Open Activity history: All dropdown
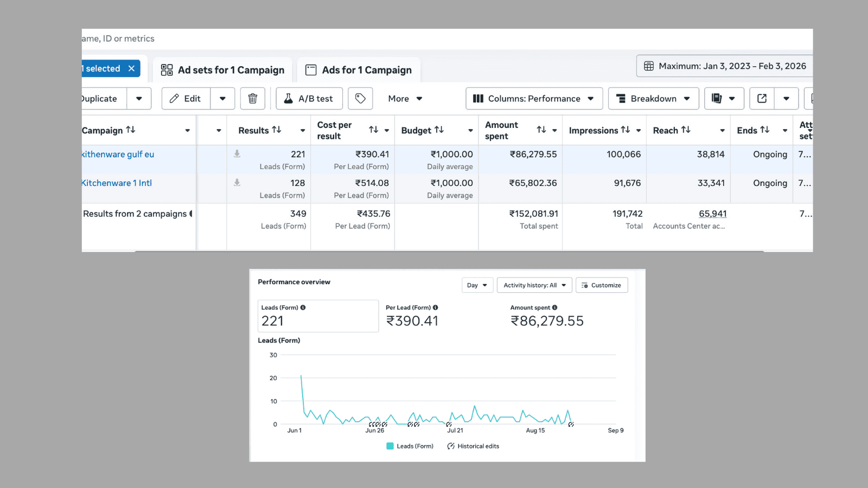This screenshot has width=868, height=488. [x=534, y=285]
